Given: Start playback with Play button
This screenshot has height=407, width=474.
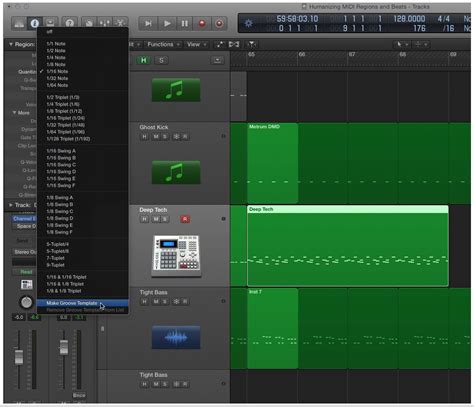Looking at the screenshot, I should 167,24.
